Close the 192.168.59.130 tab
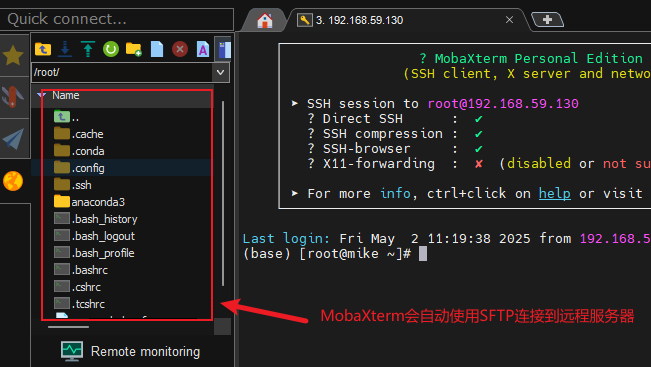 [x=509, y=20]
